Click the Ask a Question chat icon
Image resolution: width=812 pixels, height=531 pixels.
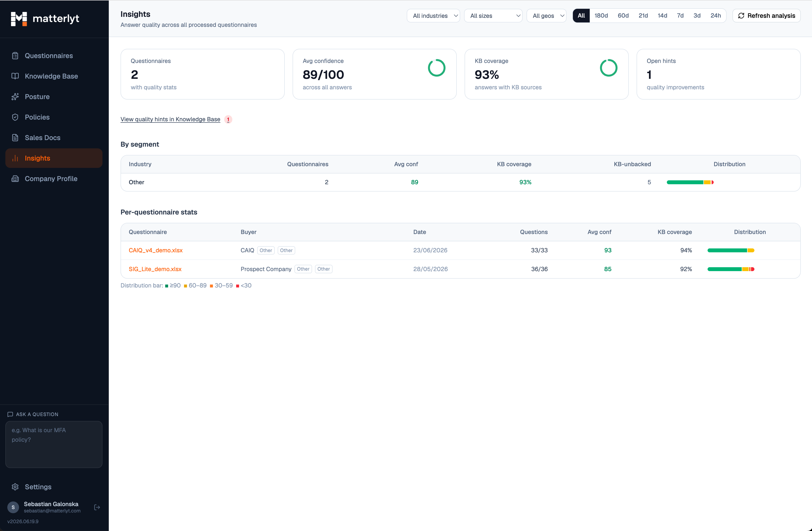[x=10, y=414]
